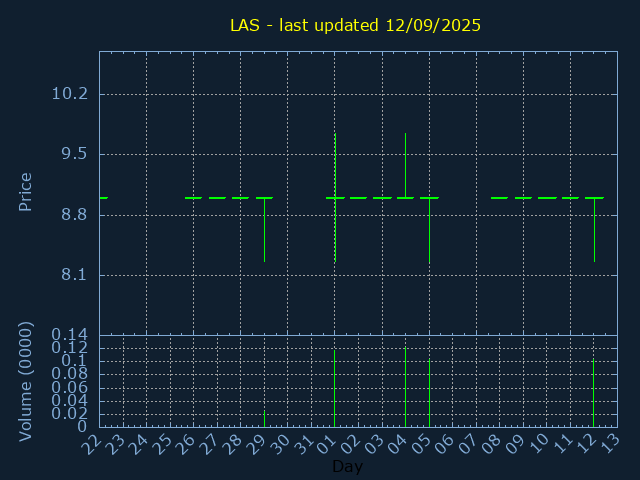Select the day 23 tick label
640x480 pixels.
[114, 444]
